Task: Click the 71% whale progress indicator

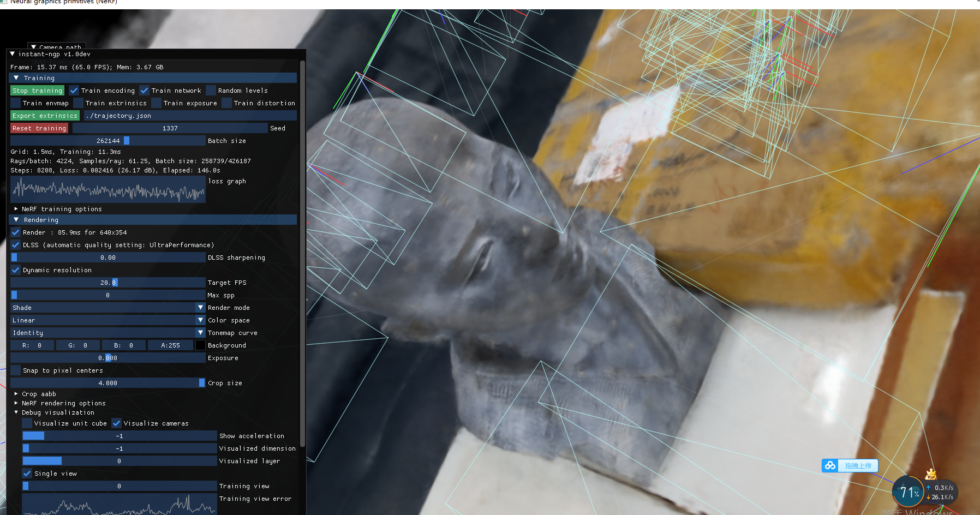Action: (x=908, y=492)
